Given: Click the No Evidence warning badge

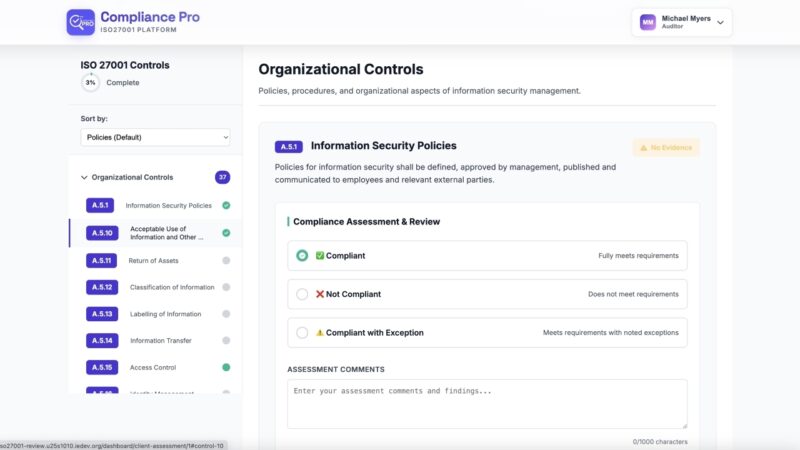Looking at the screenshot, I should point(666,147).
